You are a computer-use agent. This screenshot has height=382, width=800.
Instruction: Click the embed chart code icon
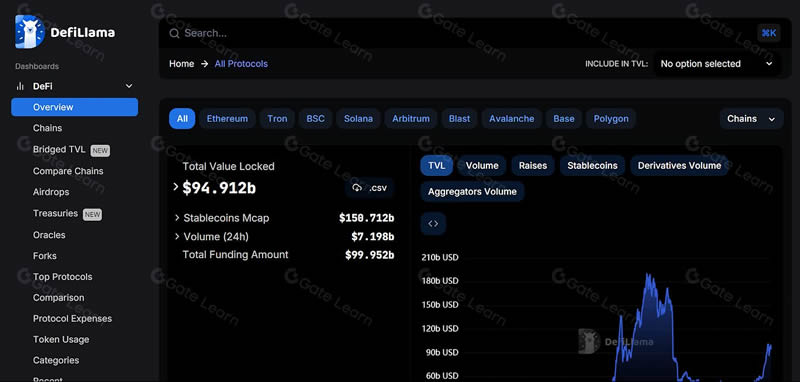433,223
